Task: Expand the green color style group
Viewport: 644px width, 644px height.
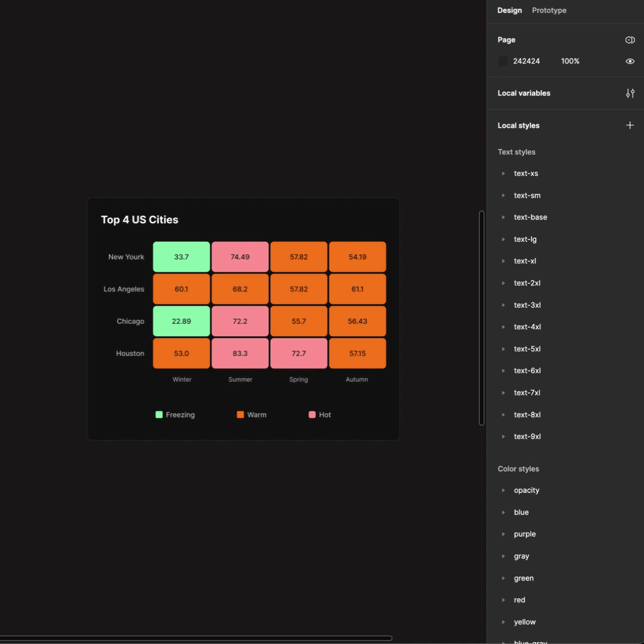Action: (x=504, y=578)
